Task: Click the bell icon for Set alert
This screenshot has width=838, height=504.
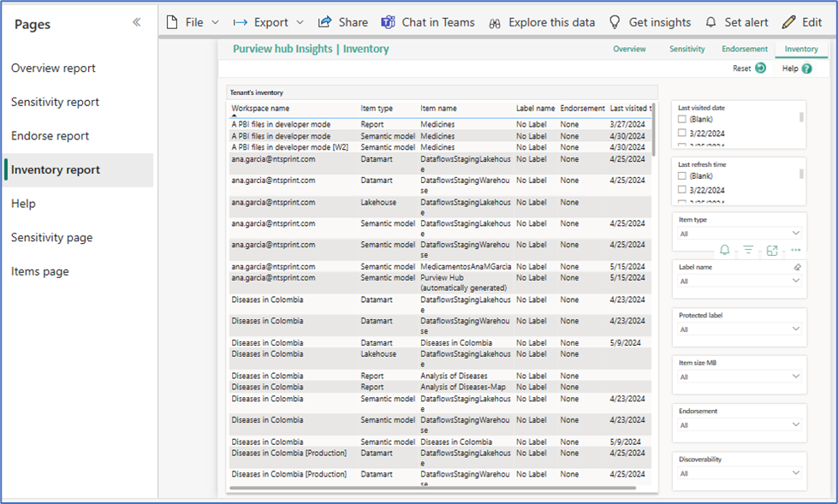Action: (710, 22)
